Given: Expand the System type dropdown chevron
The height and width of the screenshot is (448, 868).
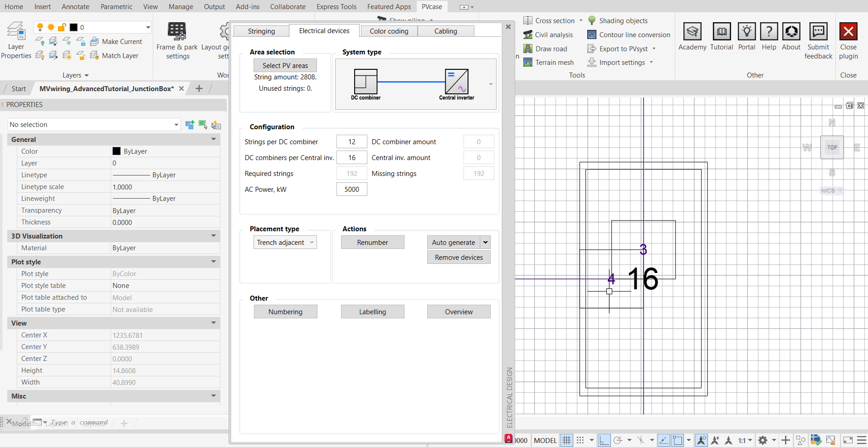Looking at the screenshot, I should click(x=491, y=84).
